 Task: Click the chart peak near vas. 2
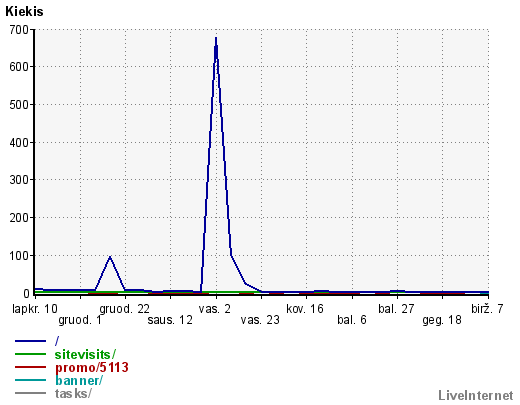coord(216,38)
